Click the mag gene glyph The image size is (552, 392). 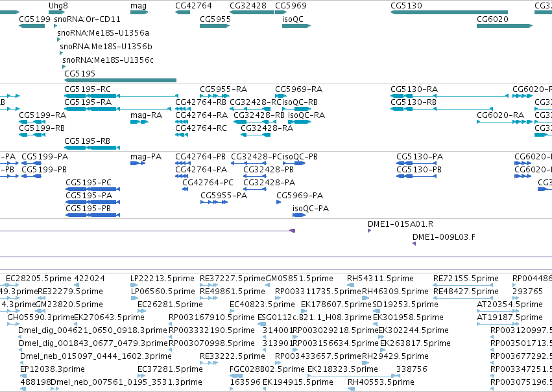tap(139, 12)
